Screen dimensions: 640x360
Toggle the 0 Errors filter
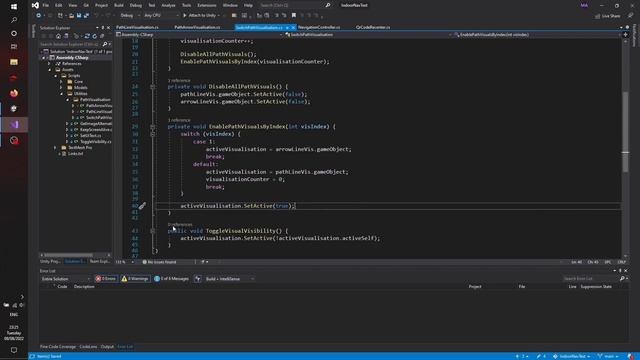(x=106, y=279)
